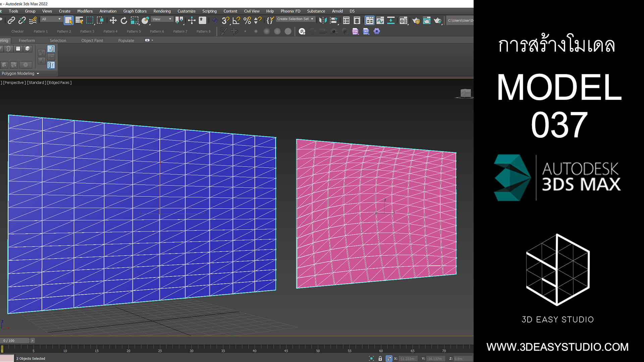Toggle the selection lock in status bar
Image resolution: width=644 pixels, height=362 pixels.
point(380,359)
